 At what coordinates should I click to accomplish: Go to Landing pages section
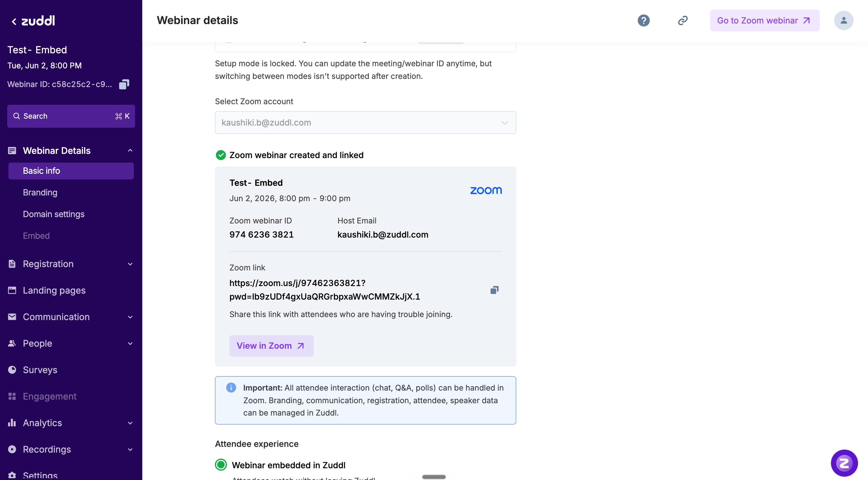[x=54, y=291]
